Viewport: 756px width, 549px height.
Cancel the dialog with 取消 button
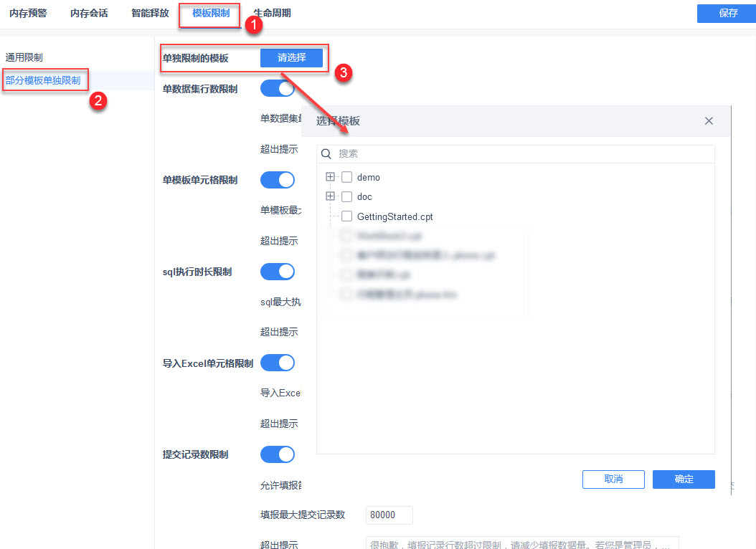613,479
